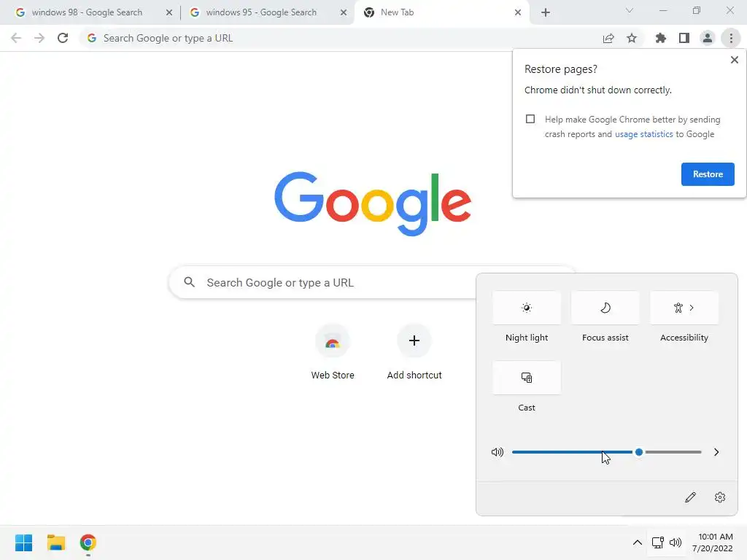The image size is (747, 560).
Task: Click the Chrome taskbar icon
Action: pos(88,542)
